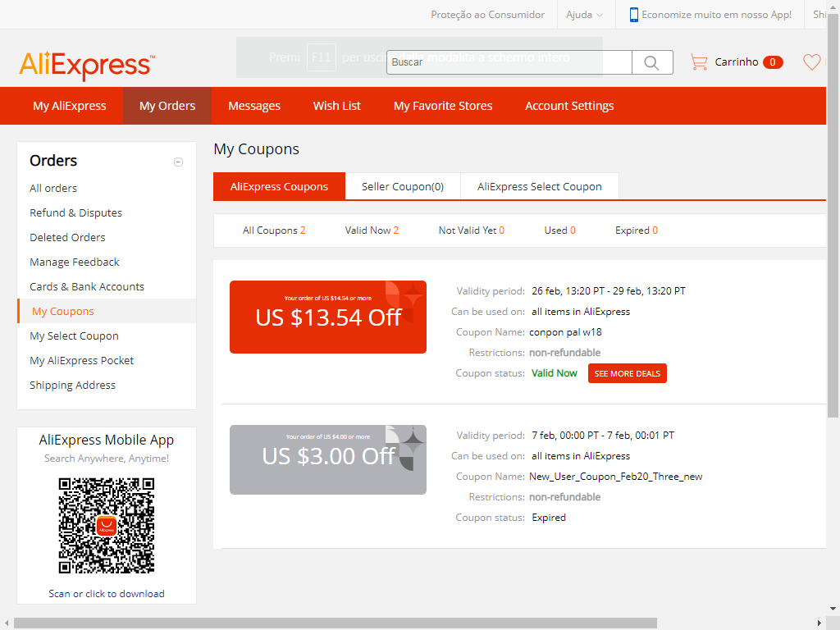Open Refund & Disputes

tap(75, 212)
